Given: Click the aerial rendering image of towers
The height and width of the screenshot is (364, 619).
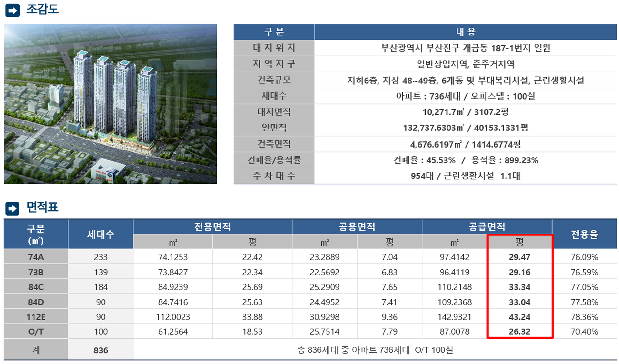Looking at the screenshot, I should click(x=110, y=104).
